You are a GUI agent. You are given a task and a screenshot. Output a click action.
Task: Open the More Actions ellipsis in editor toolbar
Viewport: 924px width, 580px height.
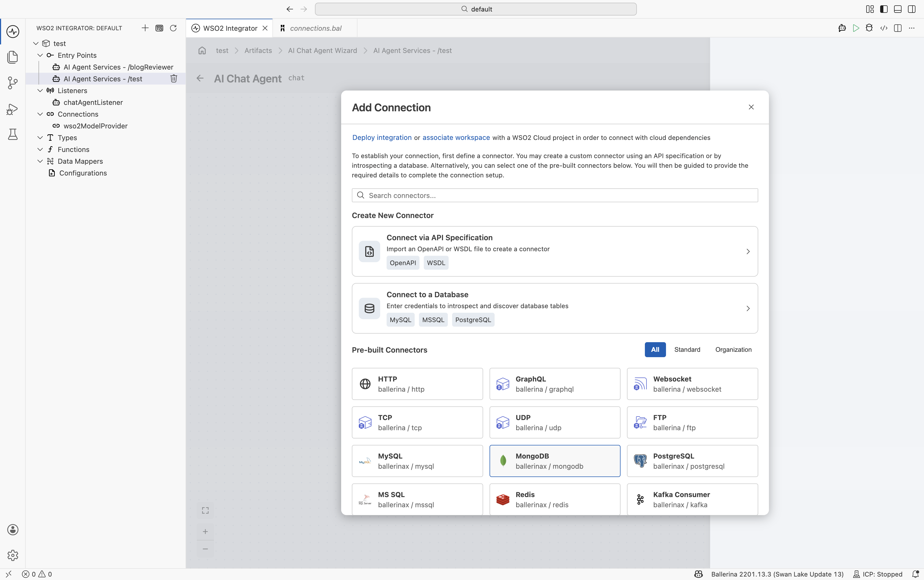[912, 28]
